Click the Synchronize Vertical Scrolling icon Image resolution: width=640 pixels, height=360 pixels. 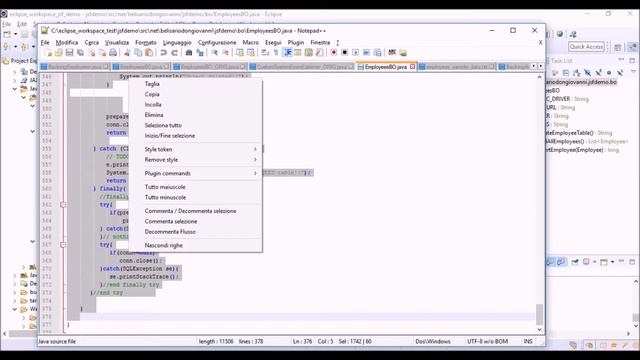point(240,53)
